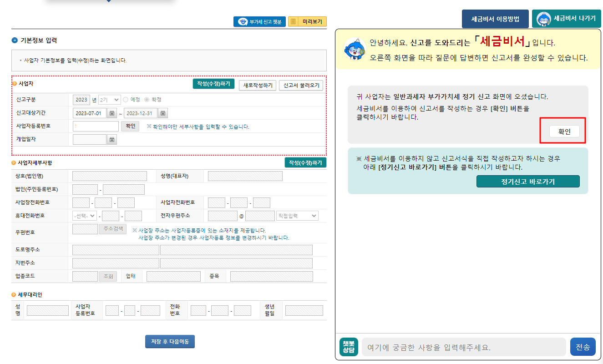Image resolution: width=603 pixels, height=364 pixels.
Task: Click 신고서 불러오기 to load a return
Action: click(300, 85)
